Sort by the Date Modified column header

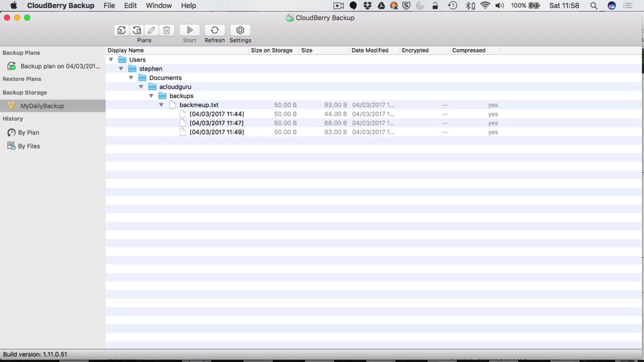[374, 50]
